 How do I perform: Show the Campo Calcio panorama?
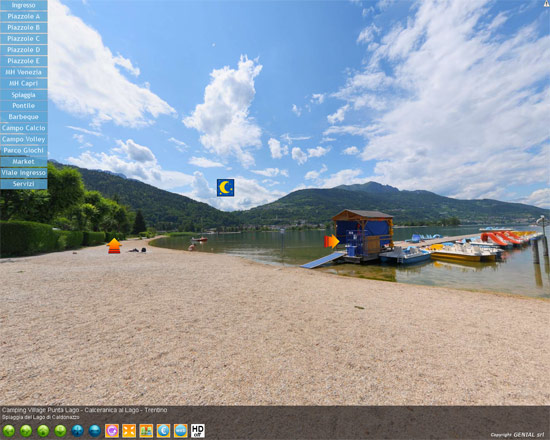[x=24, y=128]
